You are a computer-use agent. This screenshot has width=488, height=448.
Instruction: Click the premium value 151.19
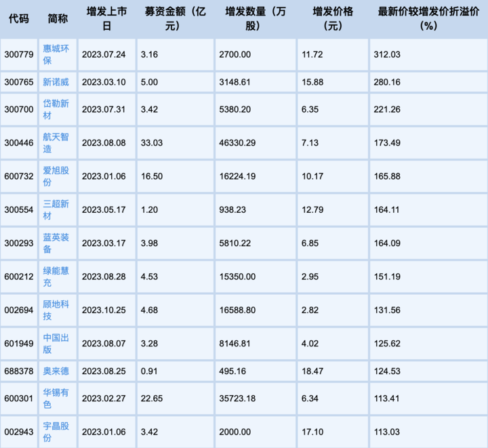(x=387, y=277)
